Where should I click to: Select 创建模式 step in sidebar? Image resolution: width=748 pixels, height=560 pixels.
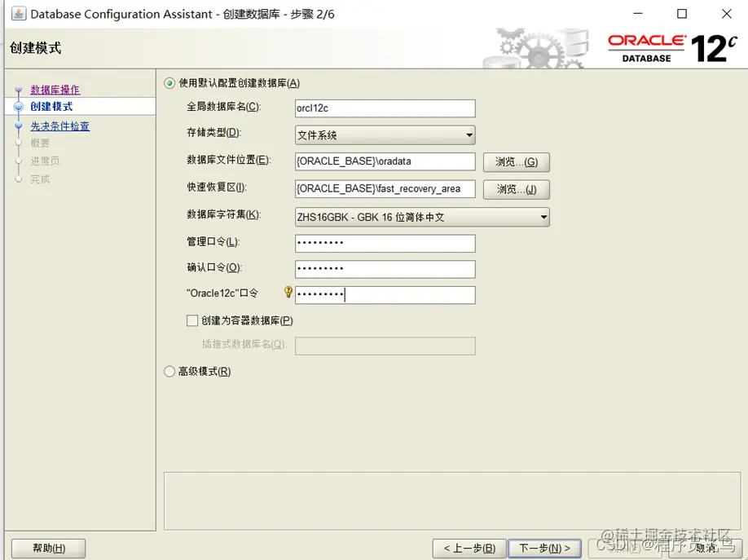click(51, 107)
